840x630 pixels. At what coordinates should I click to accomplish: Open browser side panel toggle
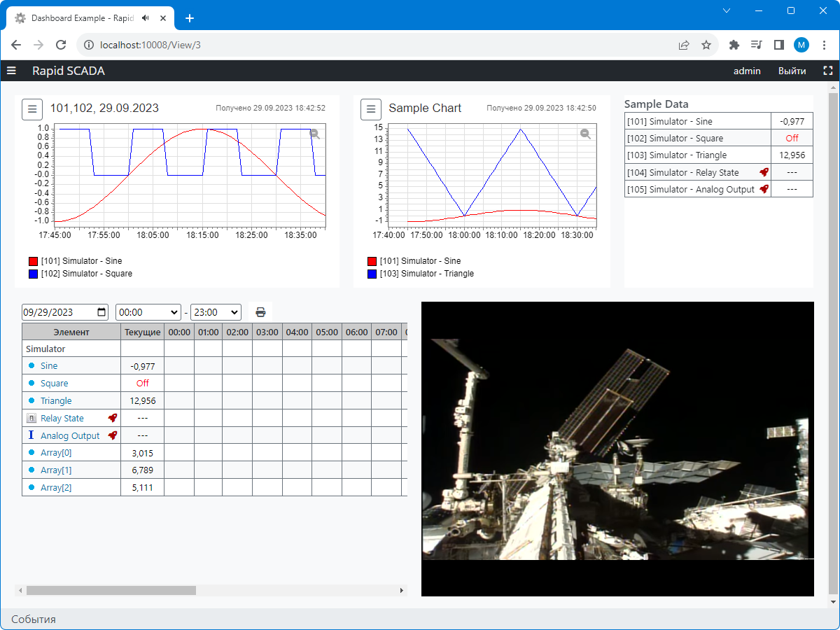pos(778,45)
